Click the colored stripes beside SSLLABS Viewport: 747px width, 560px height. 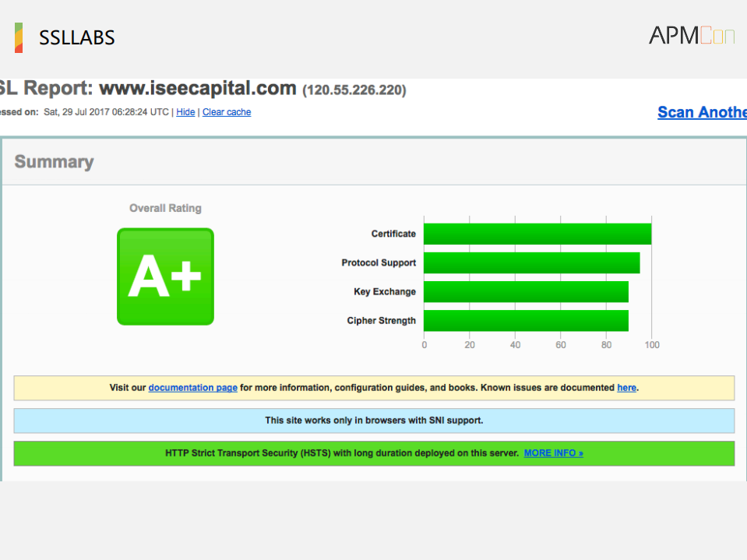(x=18, y=37)
